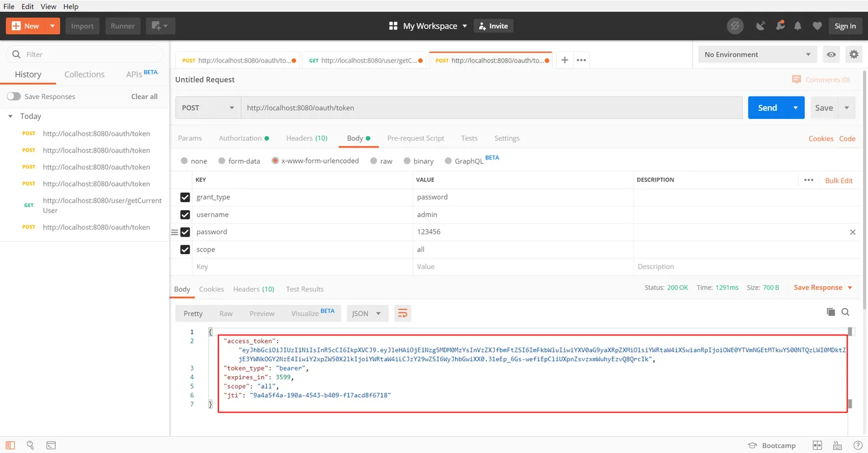Screen dimensions: 868x453
Task: Click the history Filter search field
Action: pyautogui.click(x=84, y=55)
